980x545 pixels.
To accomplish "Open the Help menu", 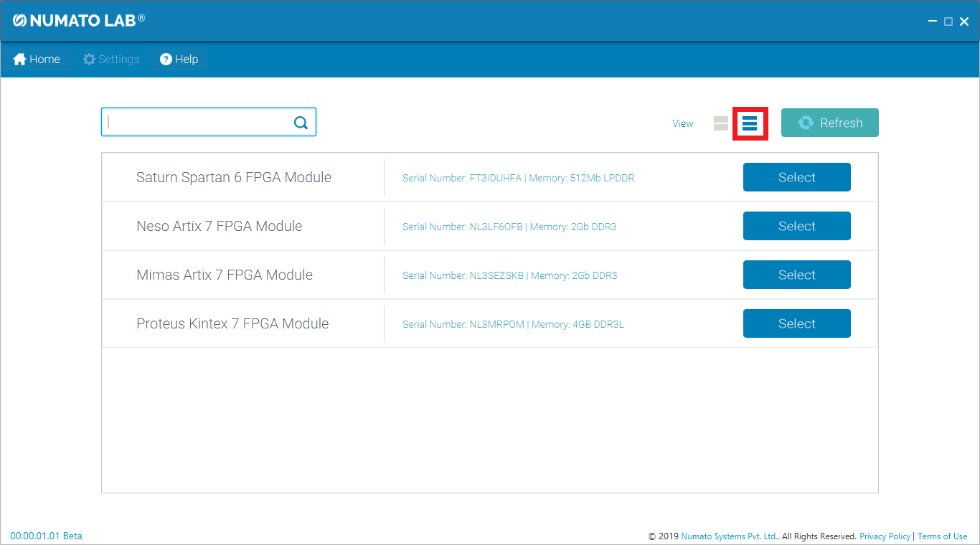I will [179, 60].
